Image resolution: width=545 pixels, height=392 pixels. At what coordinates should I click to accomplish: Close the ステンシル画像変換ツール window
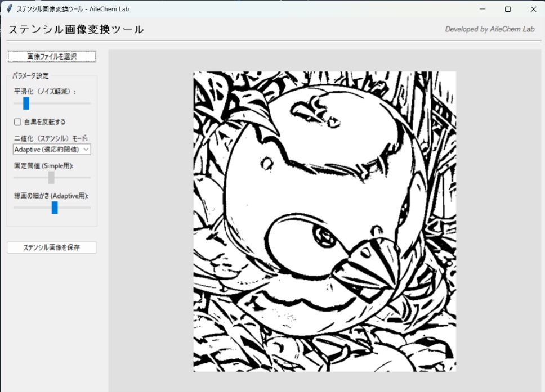(x=534, y=9)
